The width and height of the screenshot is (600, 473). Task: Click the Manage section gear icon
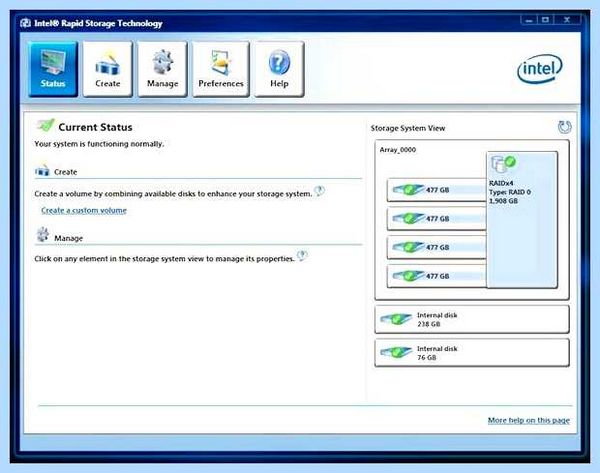point(42,235)
